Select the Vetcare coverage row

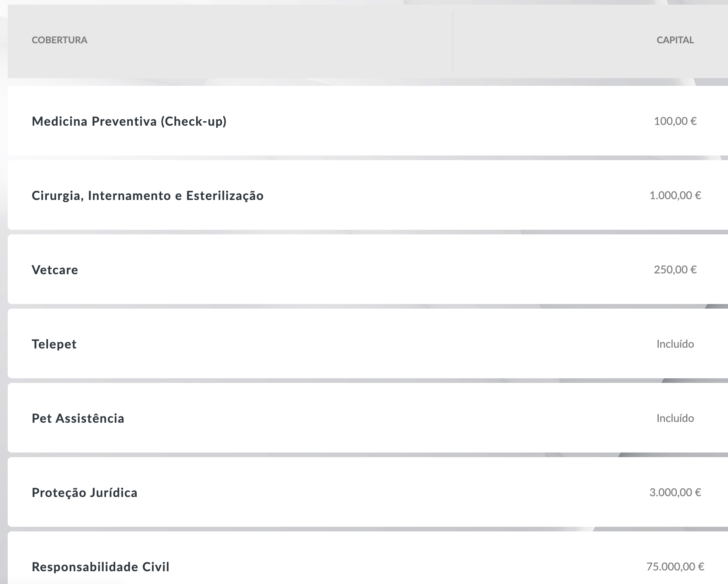368,269
